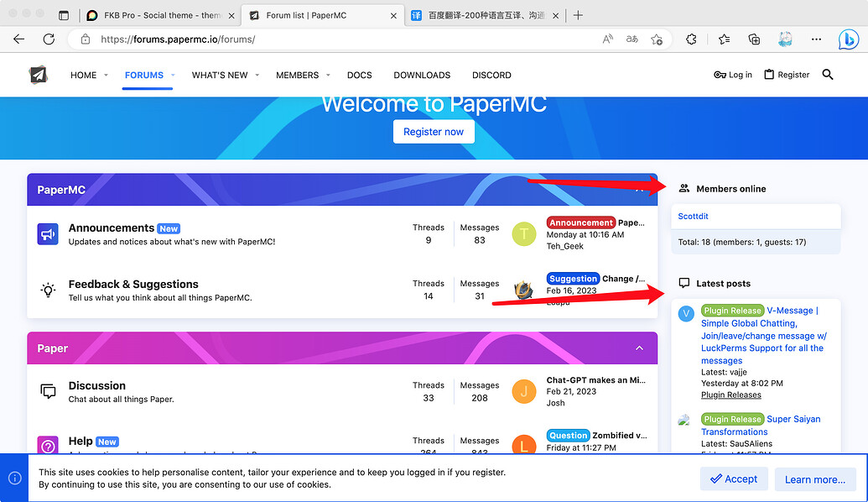Click the browser refresh icon
Screen dimensions: 868x502
(x=49, y=39)
